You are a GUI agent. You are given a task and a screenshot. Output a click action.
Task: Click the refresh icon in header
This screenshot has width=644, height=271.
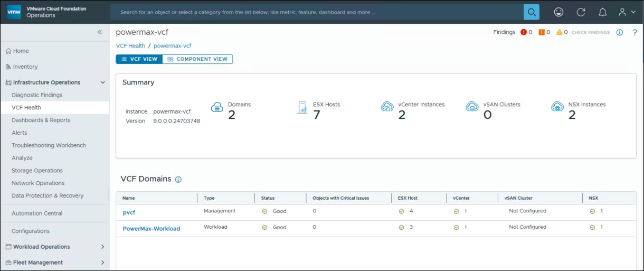(581, 12)
